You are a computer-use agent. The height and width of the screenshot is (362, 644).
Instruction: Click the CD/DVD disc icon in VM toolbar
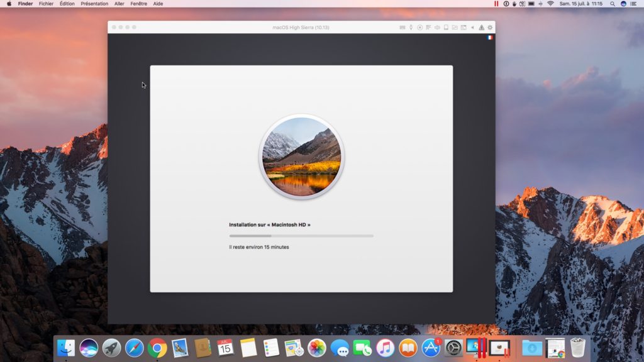[x=419, y=28]
